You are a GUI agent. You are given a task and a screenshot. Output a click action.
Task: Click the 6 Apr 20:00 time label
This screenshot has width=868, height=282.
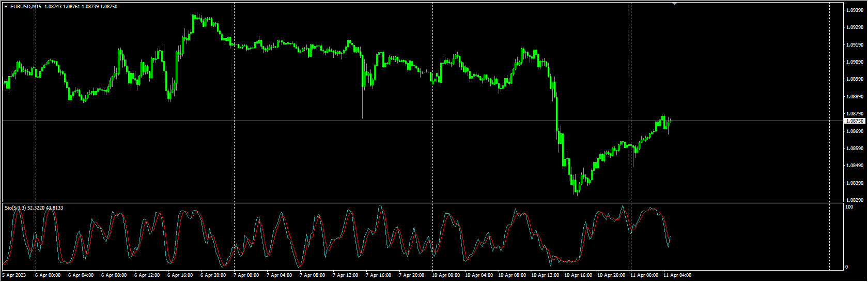coord(213,275)
